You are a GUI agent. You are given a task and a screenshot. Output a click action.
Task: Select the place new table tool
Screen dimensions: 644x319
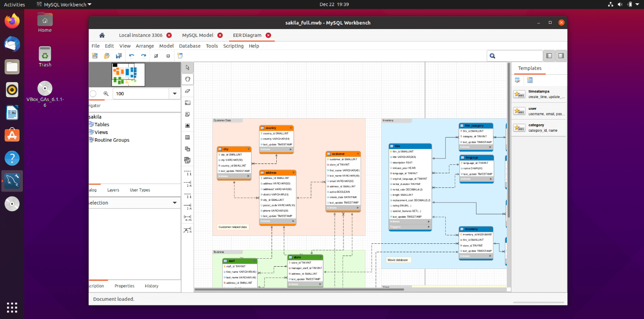point(188,137)
